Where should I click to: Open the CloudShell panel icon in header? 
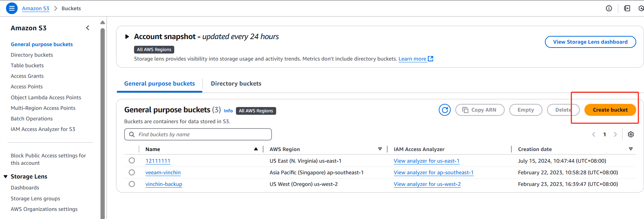pyautogui.click(x=627, y=8)
